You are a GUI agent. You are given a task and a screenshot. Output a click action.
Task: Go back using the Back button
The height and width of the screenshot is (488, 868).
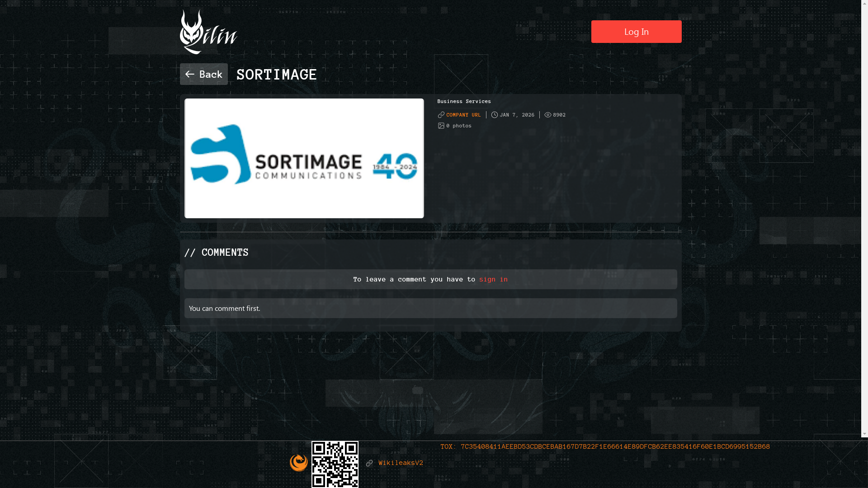[x=204, y=74]
